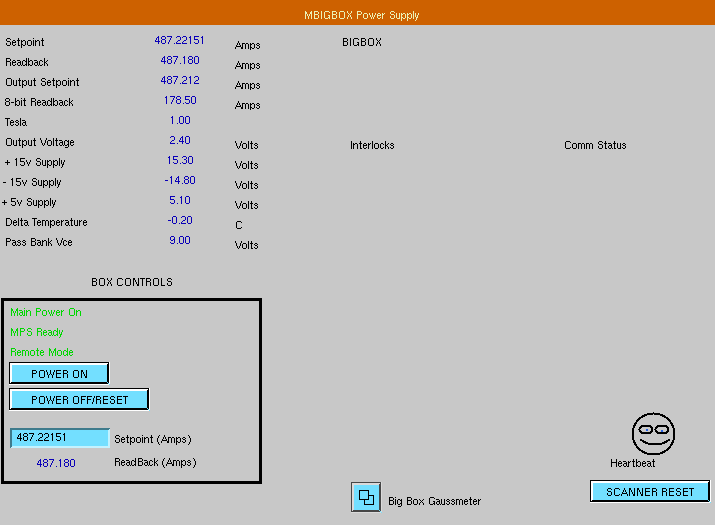Click the Heartbeat smiley face indicator

pyautogui.click(x=653, y=434)
